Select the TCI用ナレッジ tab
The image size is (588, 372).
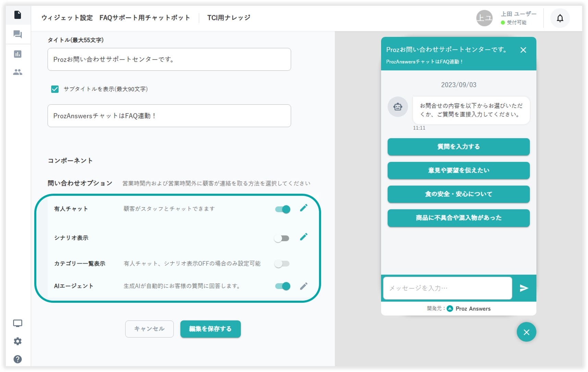point(229,18)
